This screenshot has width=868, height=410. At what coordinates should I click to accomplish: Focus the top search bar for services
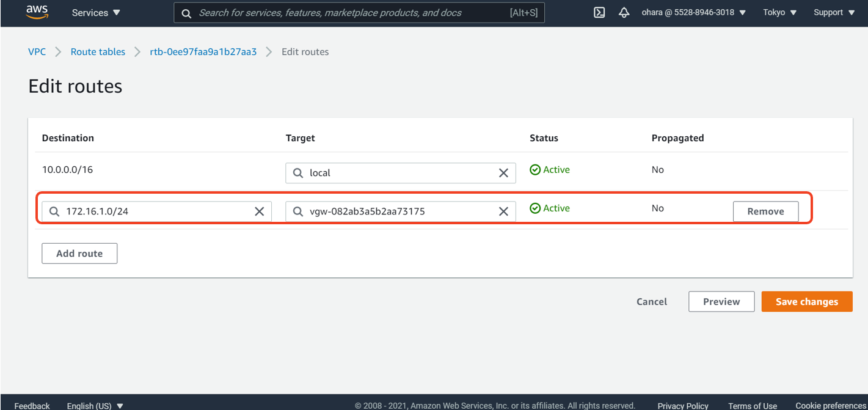(x=359, y=13)
